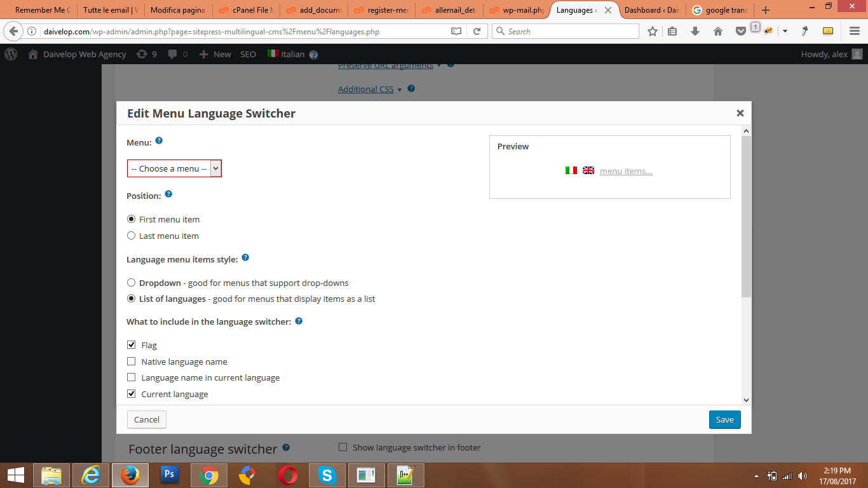
Task: Open Windows Start button
Action: click(x=16, y=475)
